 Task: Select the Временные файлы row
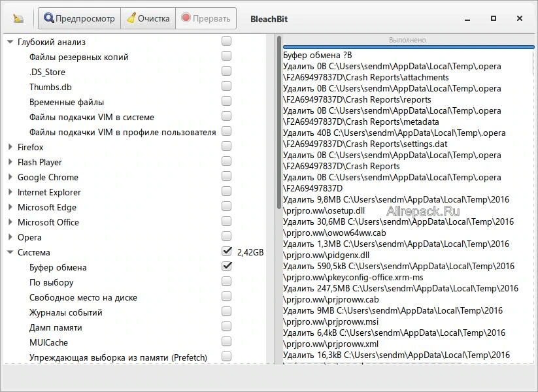[x=67, y=102]
